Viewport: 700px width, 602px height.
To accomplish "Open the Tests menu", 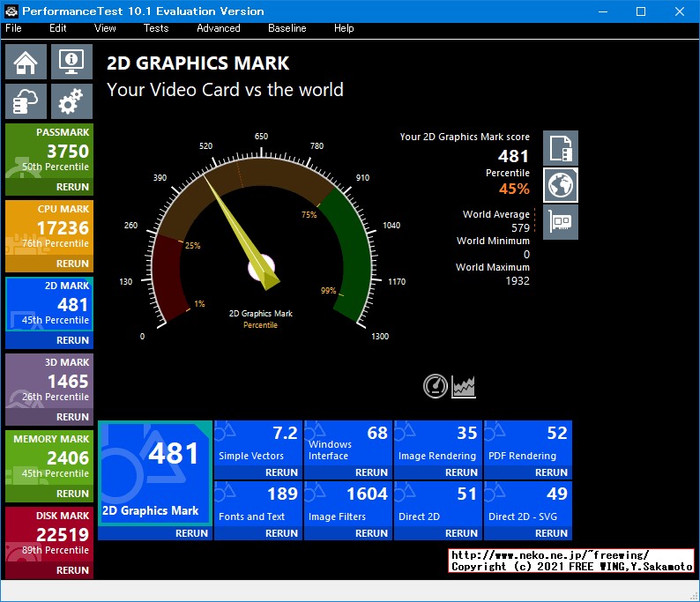I will click(156, 28).
